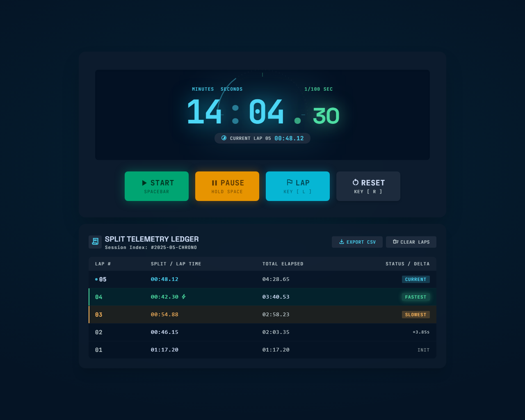Click lap number 05 in the ledger
Image resolution: width=525 pixels, height=420 pixels.
point(103,279)
